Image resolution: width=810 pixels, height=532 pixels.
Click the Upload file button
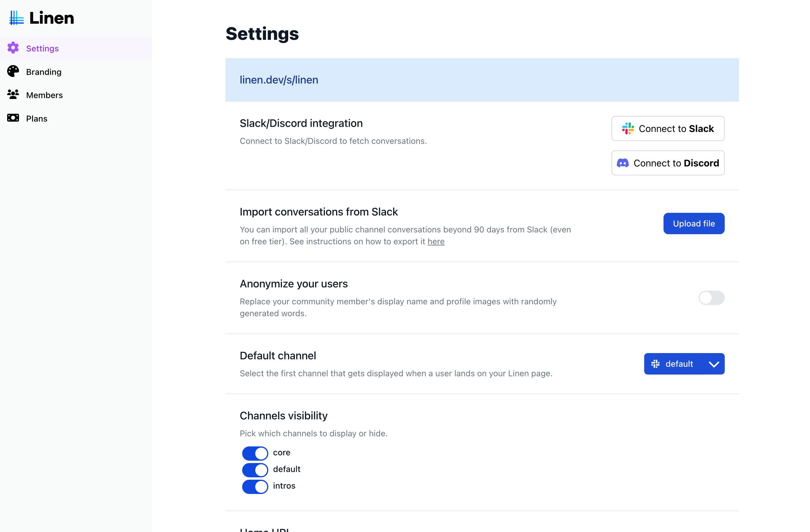pyautogui.click(x=694, y=223)
